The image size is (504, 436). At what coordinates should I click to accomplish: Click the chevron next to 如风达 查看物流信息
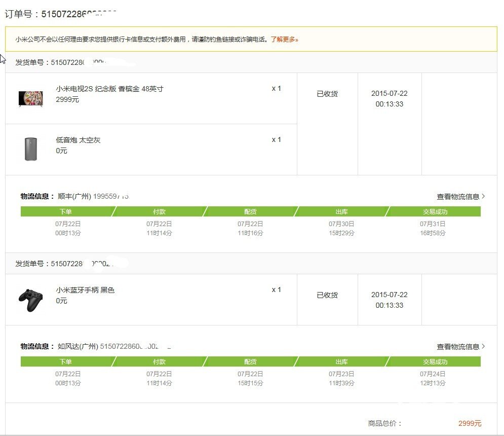point(483,346)
